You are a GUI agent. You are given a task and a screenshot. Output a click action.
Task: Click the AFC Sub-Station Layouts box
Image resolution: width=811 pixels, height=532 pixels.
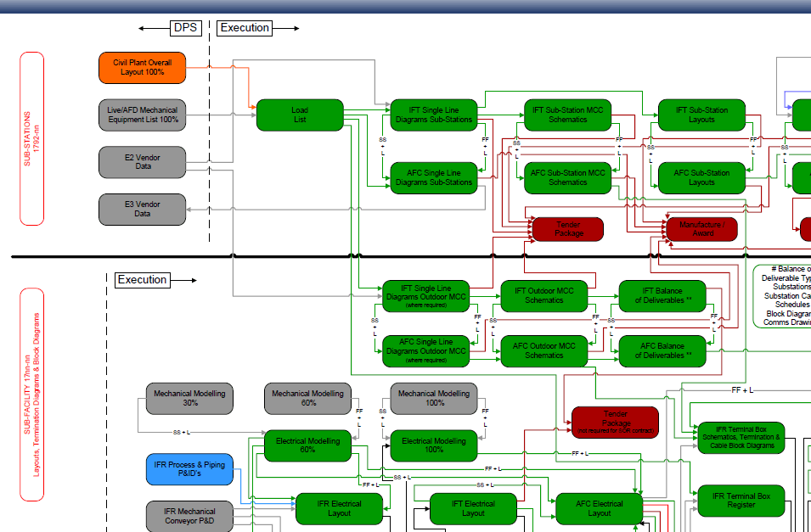click(701, 178)
